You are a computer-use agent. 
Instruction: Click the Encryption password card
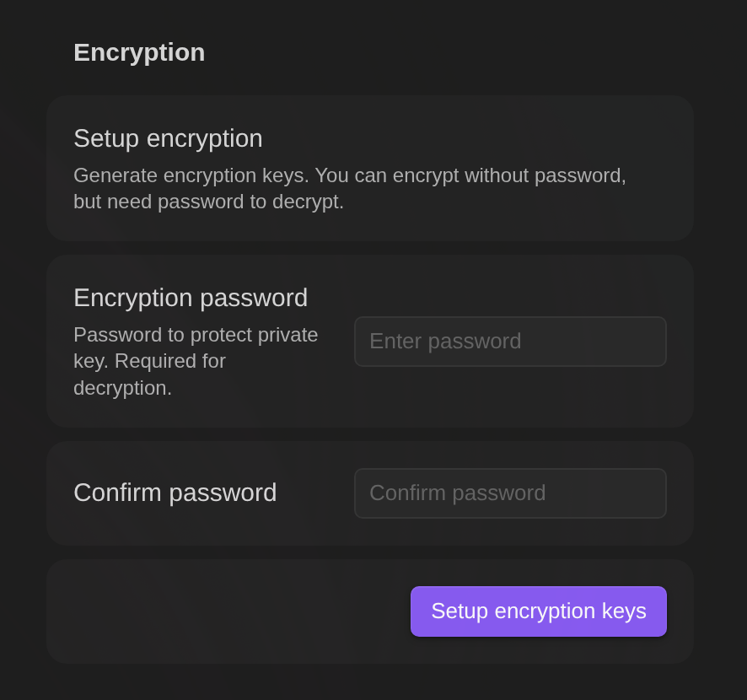[x=369, y=340]
